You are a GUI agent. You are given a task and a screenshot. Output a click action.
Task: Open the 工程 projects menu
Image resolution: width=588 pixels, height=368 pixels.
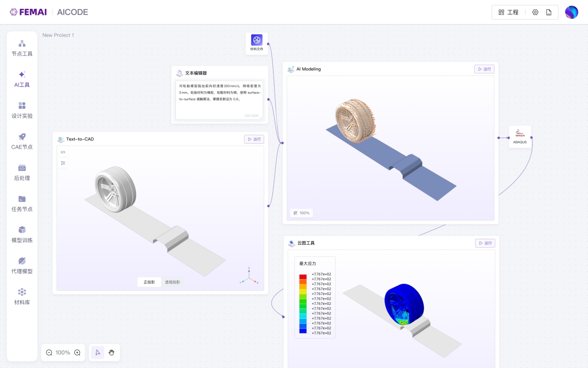coord(508,13)
